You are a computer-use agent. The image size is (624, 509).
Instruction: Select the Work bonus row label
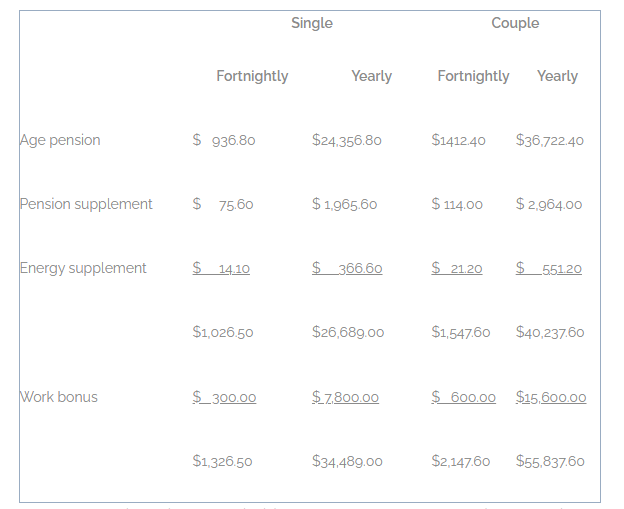point(59,397)
